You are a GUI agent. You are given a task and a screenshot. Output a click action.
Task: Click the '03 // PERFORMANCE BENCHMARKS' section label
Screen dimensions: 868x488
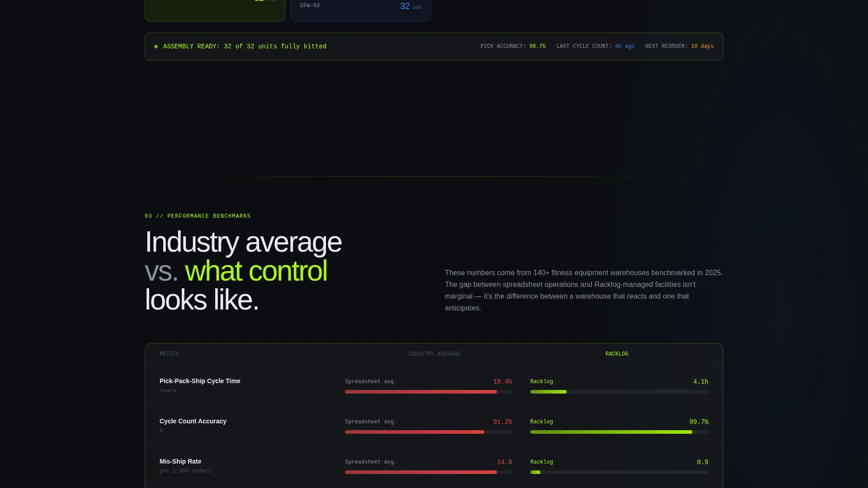coord(198,216)
